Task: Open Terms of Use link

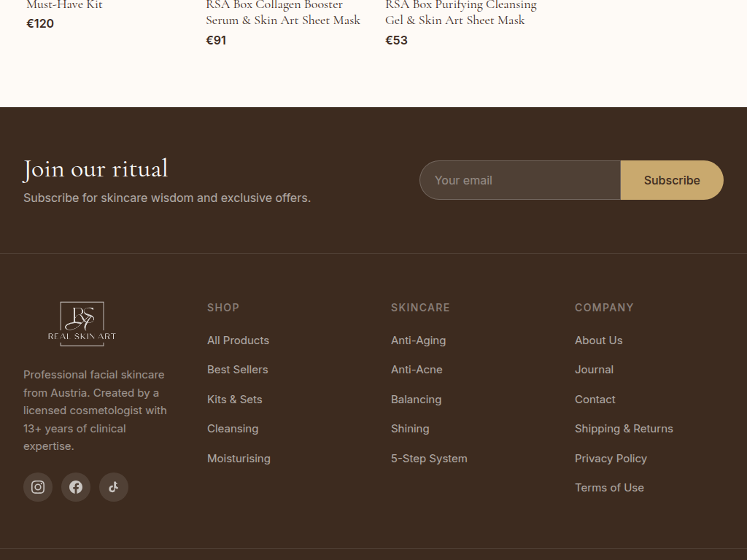Action: coord(609,488)
